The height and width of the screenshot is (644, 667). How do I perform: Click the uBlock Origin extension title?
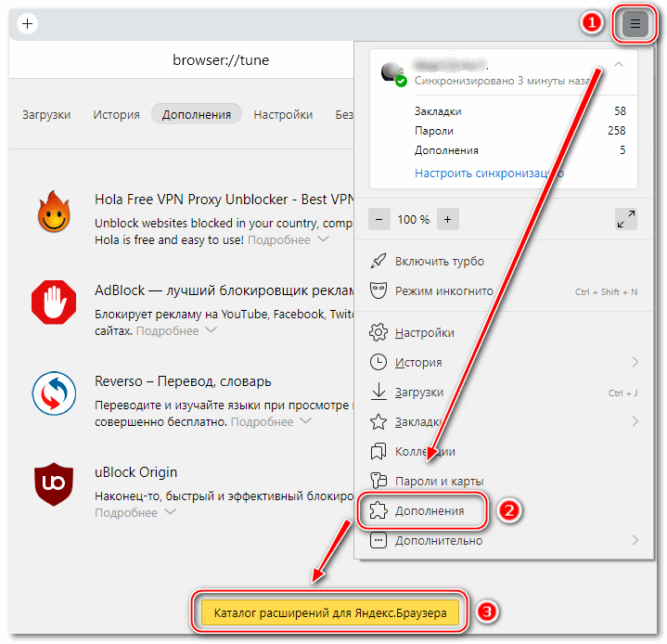(x=135, y=472)
